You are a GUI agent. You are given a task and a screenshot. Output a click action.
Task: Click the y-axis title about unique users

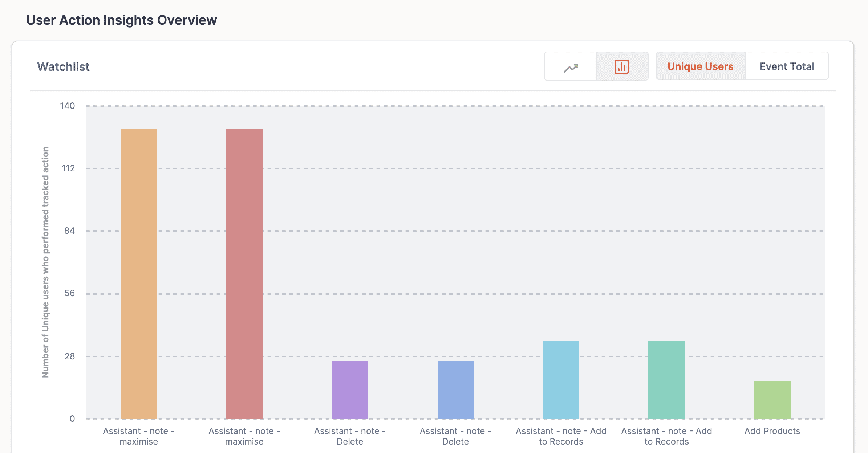[45, 262]
